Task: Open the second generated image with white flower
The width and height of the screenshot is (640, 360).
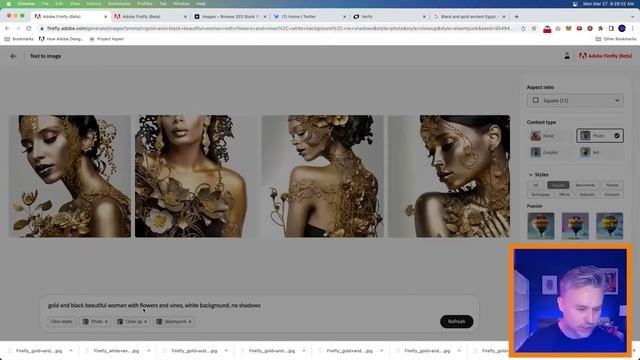Action: click(196, 176)
